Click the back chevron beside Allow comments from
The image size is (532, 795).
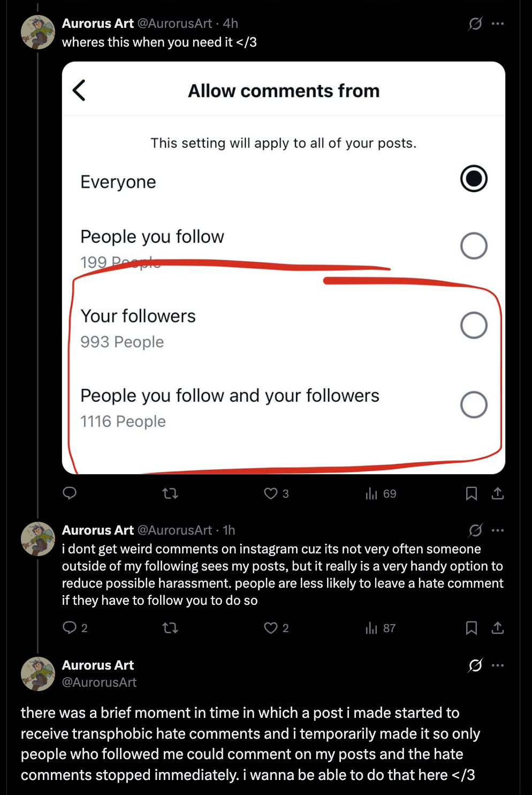(x=79, y=90)
